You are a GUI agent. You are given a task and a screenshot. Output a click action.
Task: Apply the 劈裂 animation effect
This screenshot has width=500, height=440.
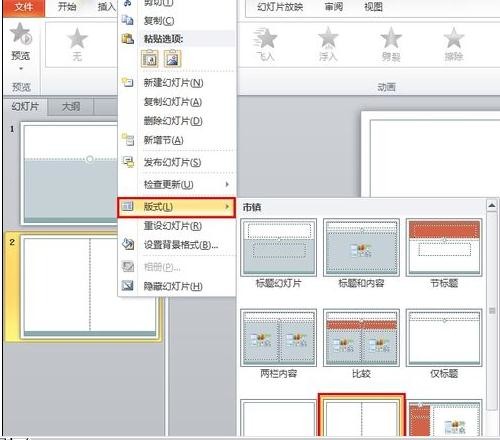coord(391,43)
